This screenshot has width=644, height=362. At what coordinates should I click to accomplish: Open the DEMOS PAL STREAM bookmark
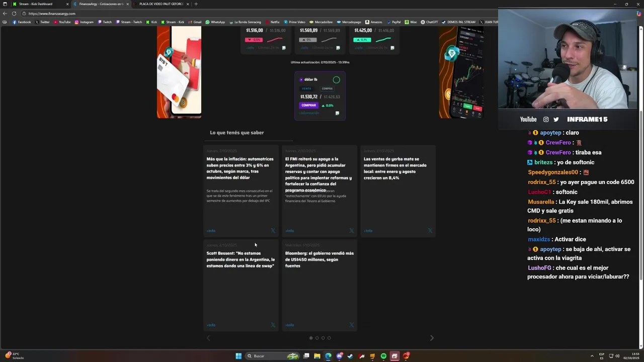click(458, 22)
